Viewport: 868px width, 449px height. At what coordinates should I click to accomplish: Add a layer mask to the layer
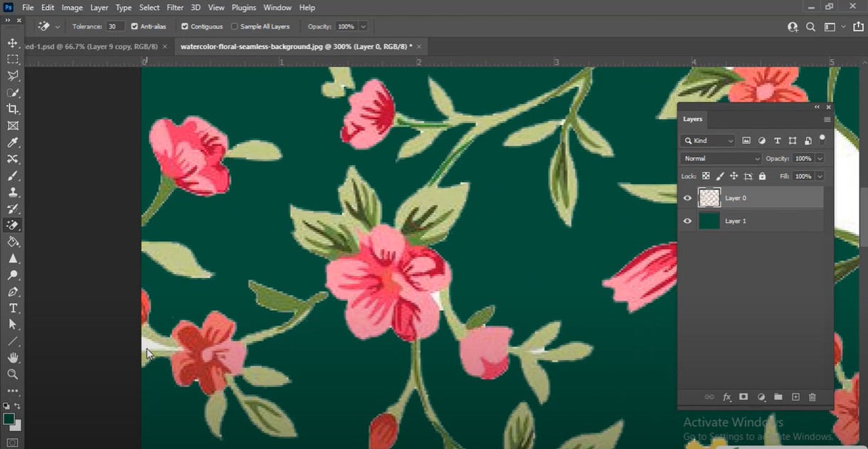point(743,397)
